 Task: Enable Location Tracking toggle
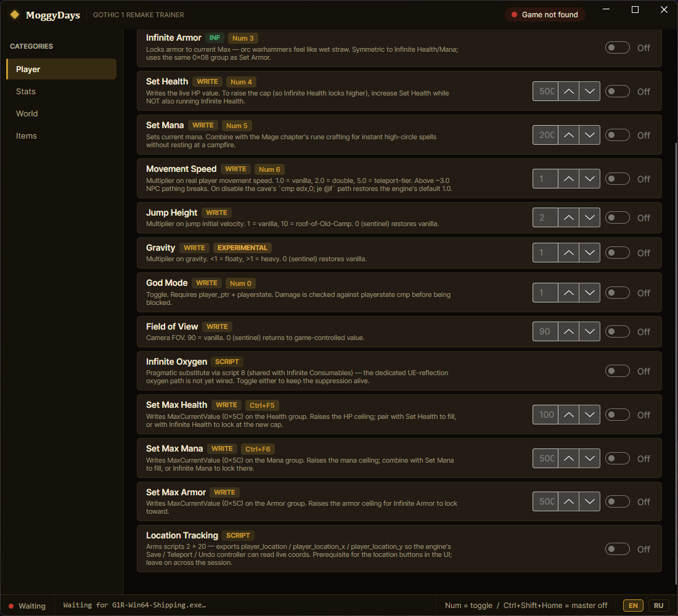pyautogui.click(x=617, y=549)
